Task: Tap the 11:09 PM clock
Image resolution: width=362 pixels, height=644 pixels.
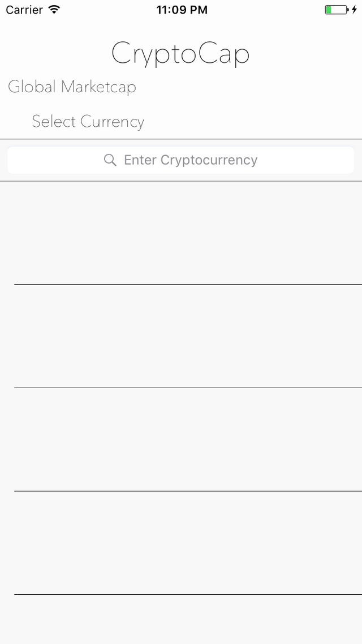Action: tap(182, 10)
